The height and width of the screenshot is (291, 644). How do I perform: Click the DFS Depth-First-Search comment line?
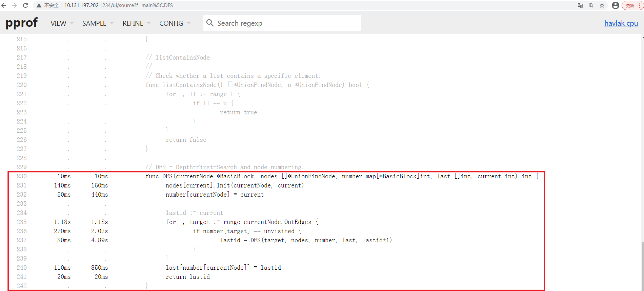coord(224,167)
